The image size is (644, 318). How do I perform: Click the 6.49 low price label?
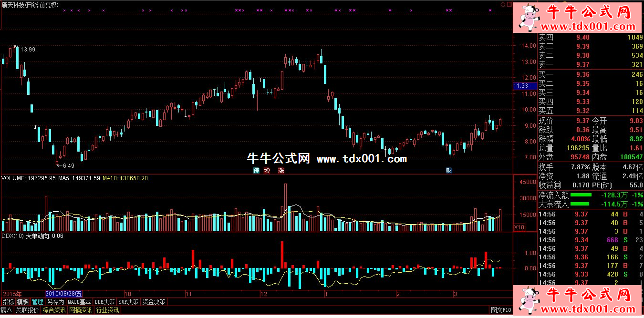coord(69,165)
